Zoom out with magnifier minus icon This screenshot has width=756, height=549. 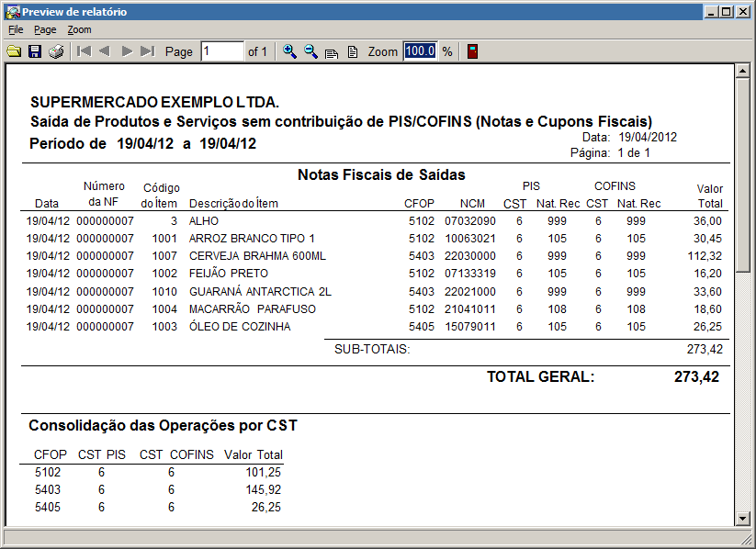311,51
